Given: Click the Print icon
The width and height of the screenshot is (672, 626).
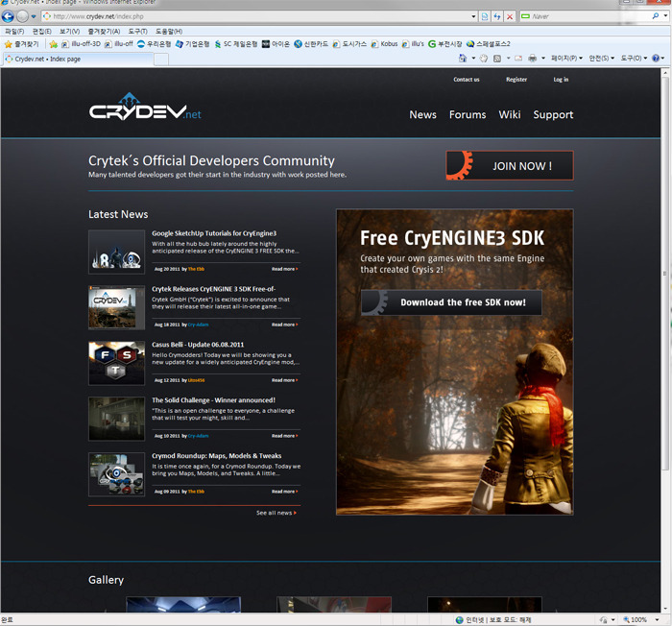Looking at the screenshot, I should (x=532, y=59).
